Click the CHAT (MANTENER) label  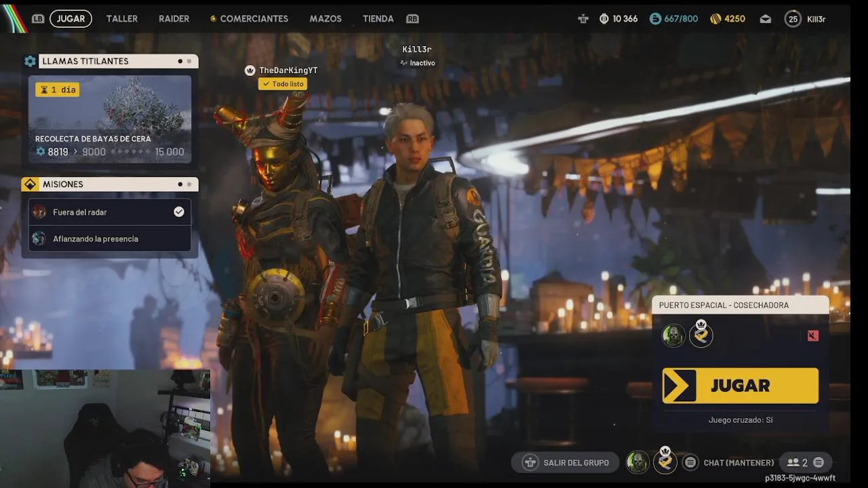point(738,463)
